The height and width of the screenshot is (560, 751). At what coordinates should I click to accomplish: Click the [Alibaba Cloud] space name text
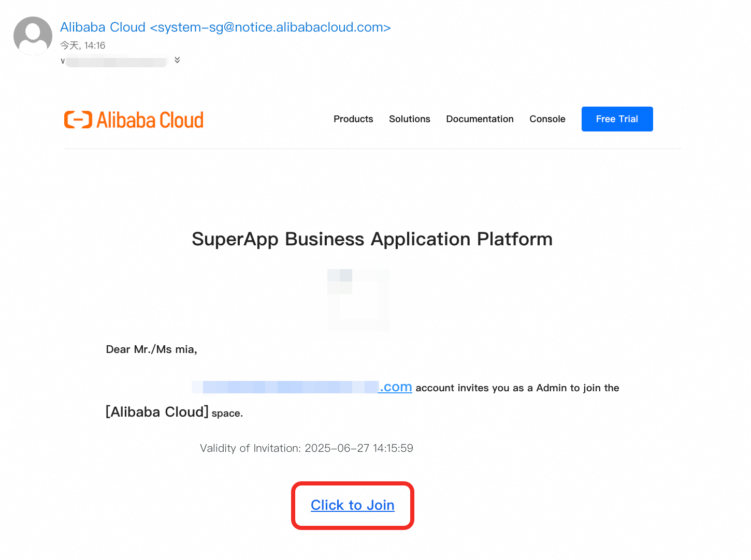tap(157, 412)
